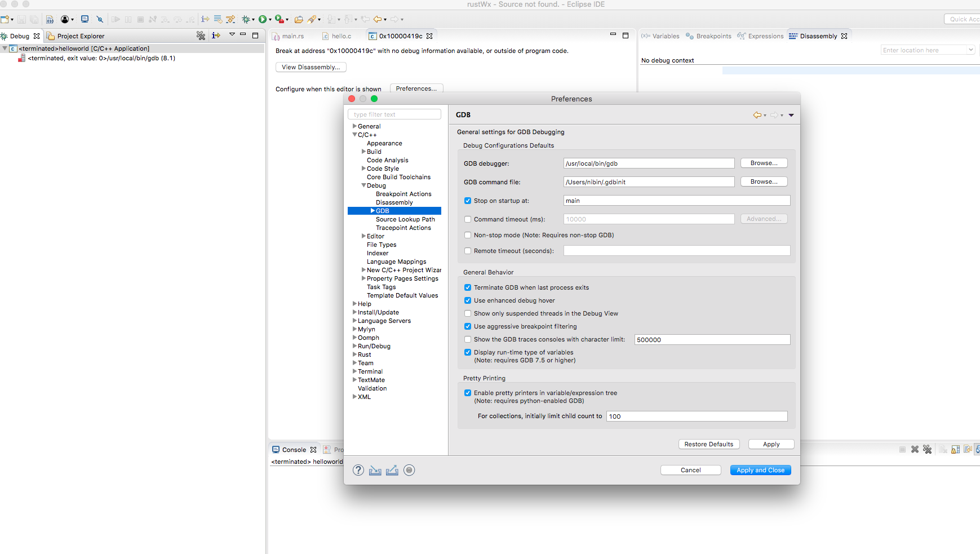Enable Show only suspended threads in Debug View
Image resolution: width=980 pixels, height=554 pixels.
pos(468,313)
